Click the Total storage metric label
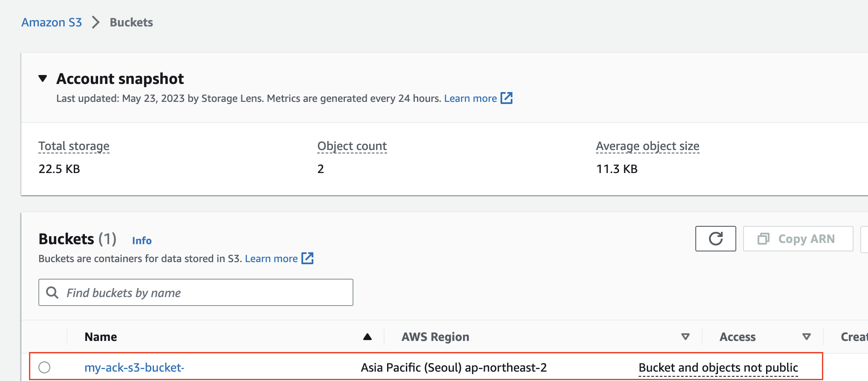Image resolution: width=868 pixels, height=381 pixels. (x=74, y=146)
